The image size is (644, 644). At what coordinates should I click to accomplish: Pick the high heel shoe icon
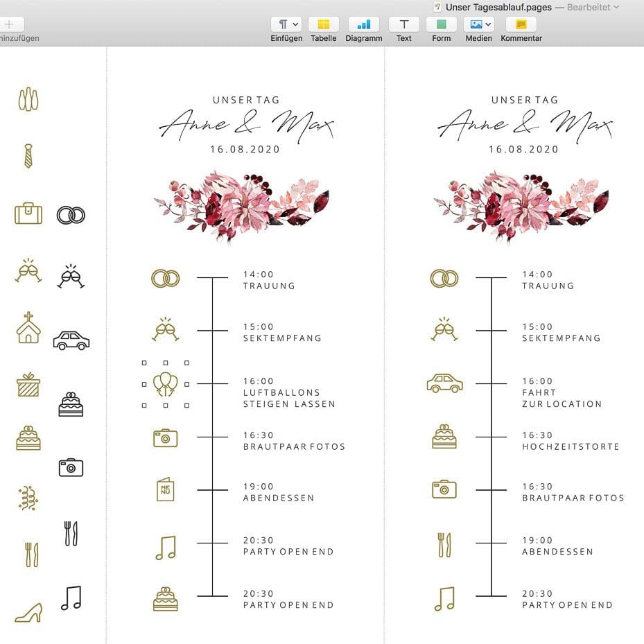coord(28,611)
